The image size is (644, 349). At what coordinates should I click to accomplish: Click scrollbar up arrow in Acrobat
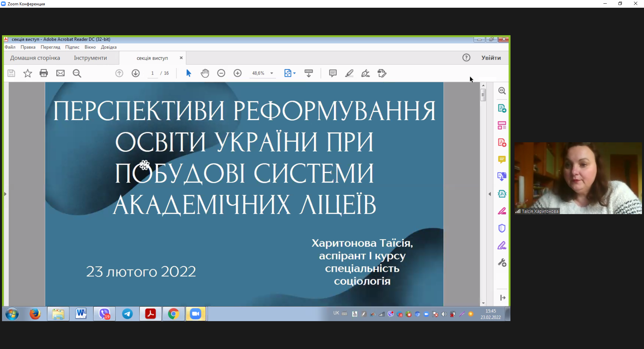[x=483, y=86]
